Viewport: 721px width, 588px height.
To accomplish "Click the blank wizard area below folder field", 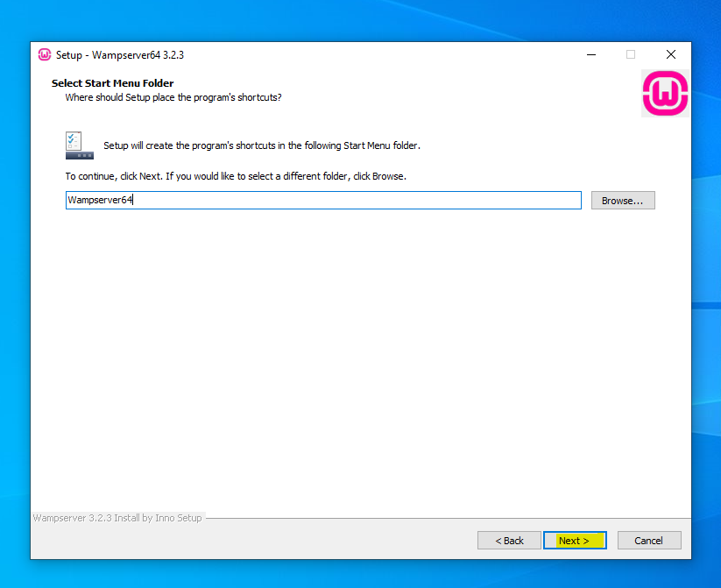I will pyautogui.click(x=350, y=351).
